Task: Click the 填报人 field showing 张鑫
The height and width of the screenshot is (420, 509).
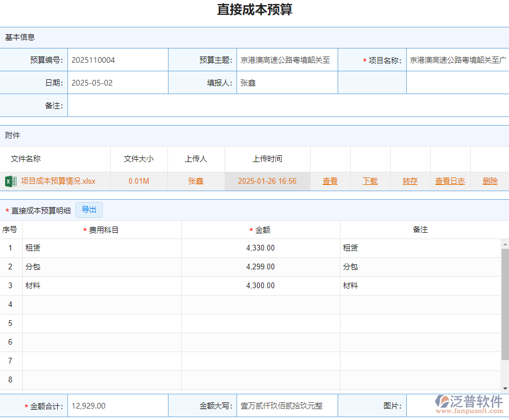Action: pyautogui.click(x=287, y=82)
